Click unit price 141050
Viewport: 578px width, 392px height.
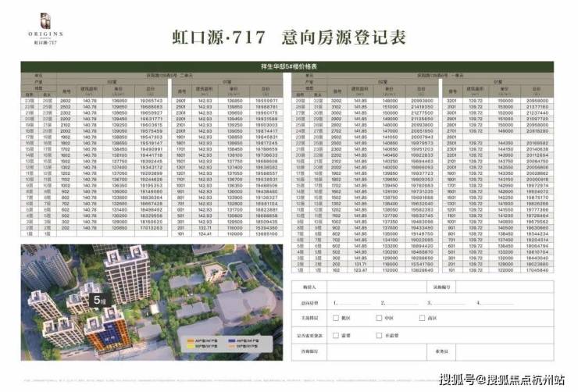[390, 137]
